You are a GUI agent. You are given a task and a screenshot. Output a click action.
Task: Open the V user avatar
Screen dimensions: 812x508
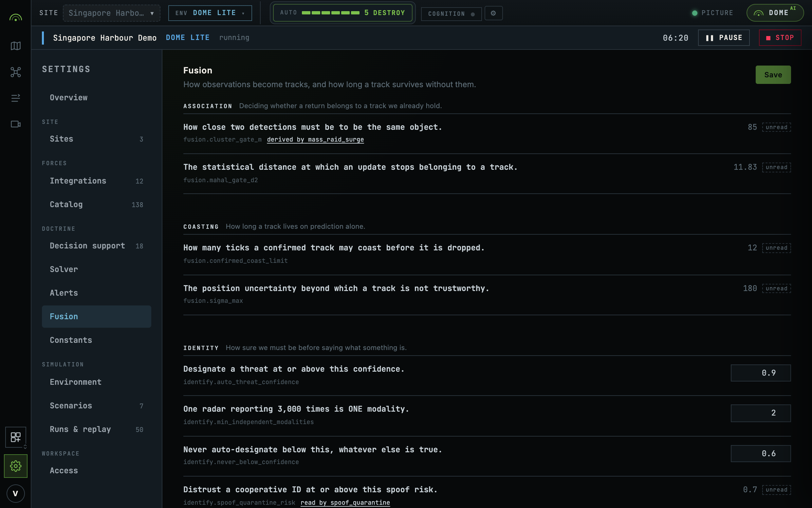pos(15,494)
